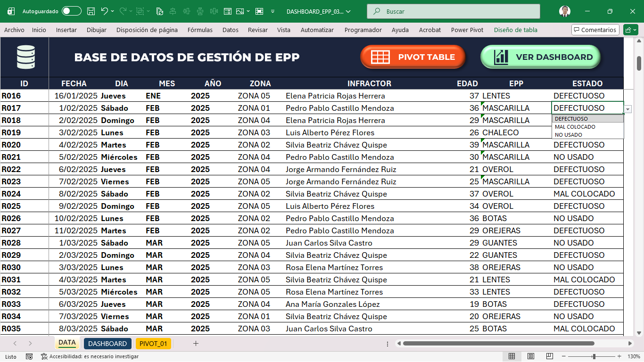Open the Programador ribbon tab
Screen dimensions: 644x362
tap(363, 30)
